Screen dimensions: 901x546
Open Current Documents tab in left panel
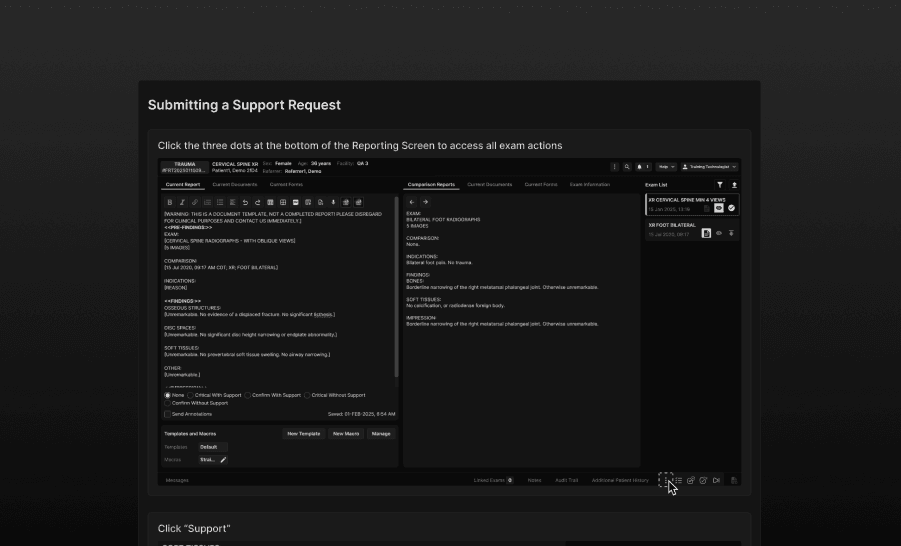pos(234,184)
